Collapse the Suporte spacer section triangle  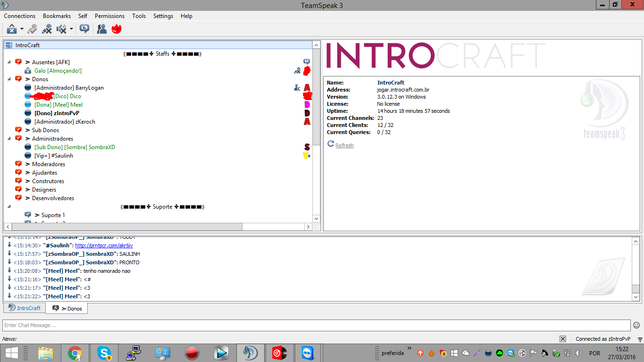[x=9, y=207]
